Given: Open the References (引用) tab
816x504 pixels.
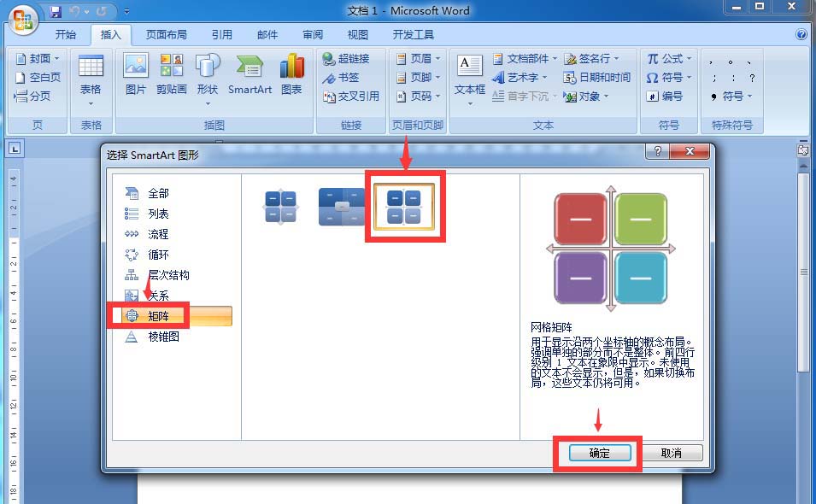Looking at the screenshot, I should [x=221, y=35].
